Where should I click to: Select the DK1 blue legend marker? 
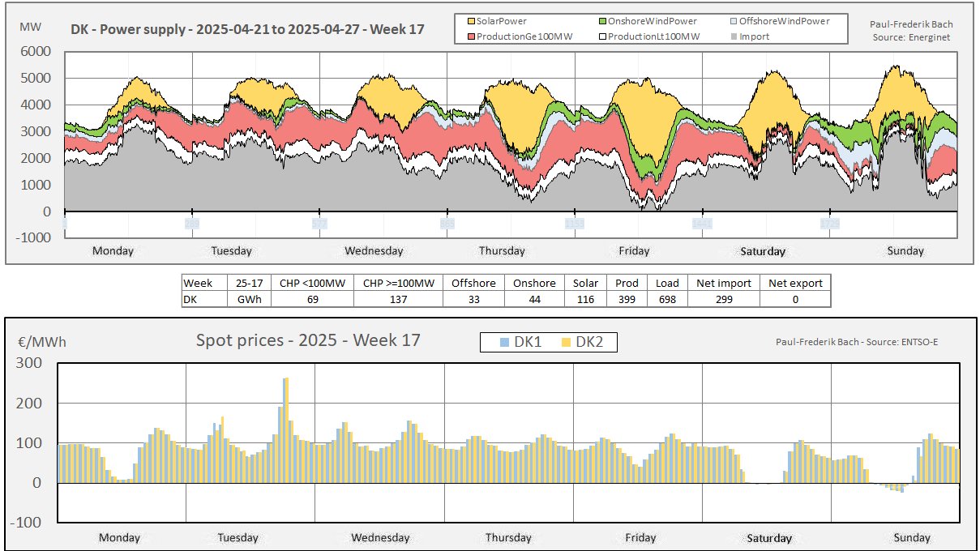[x=504, y=343]
